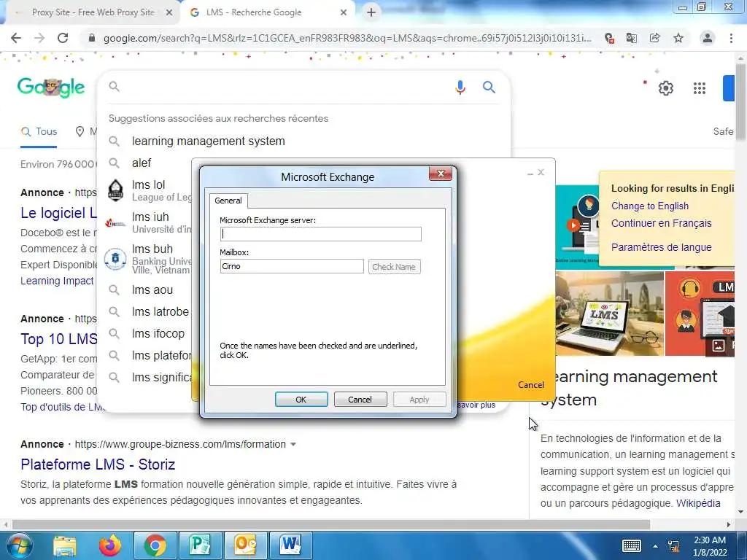Select the lms latrobe suggestion
Image resolution: width=747 pixels, height=560 pixels.
pos(160,312)
